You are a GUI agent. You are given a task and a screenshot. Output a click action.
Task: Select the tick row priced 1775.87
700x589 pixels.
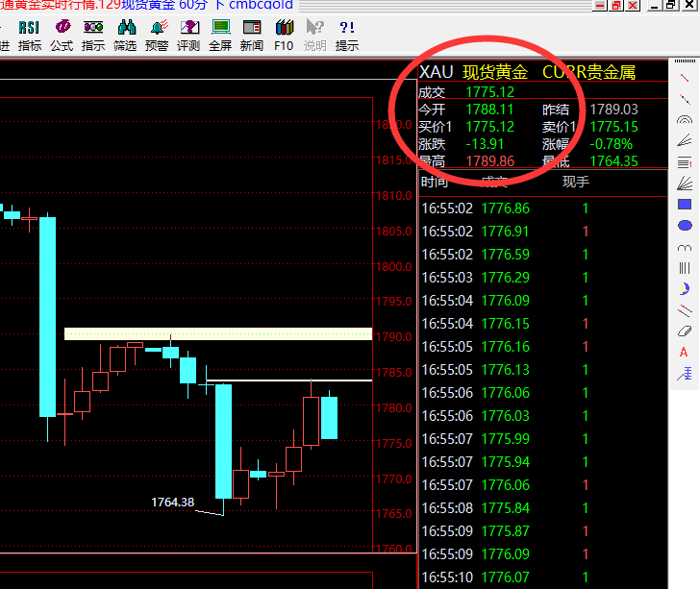click(543, 531)
